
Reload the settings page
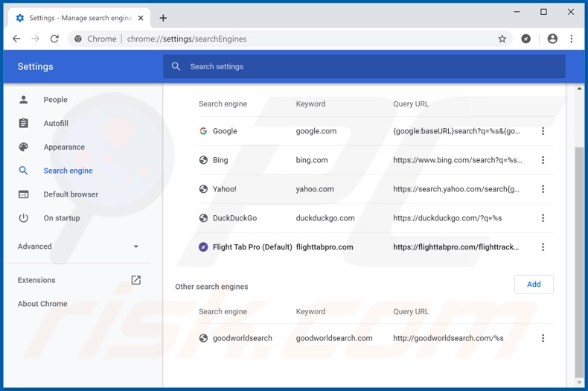[x=54, y=39]
